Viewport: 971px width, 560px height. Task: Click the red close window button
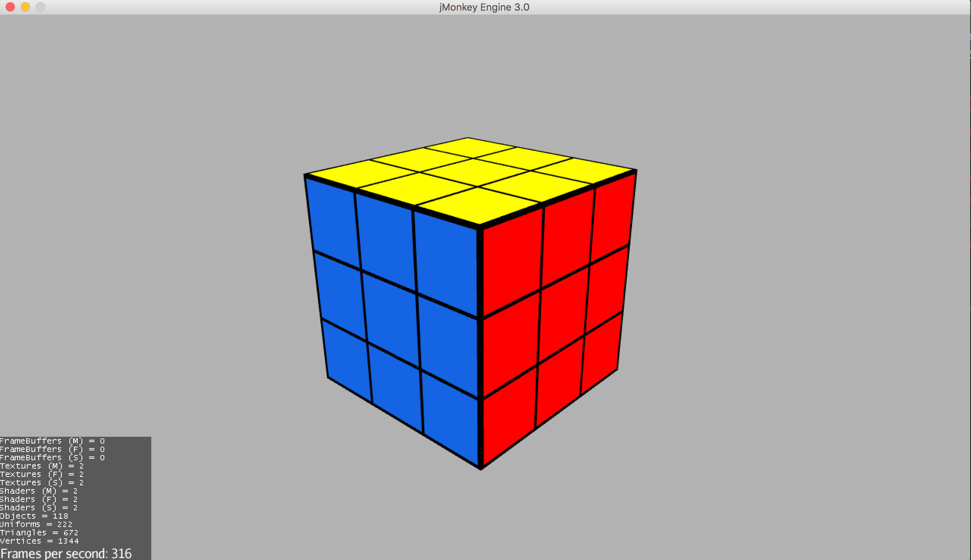(x=10, y=7)
